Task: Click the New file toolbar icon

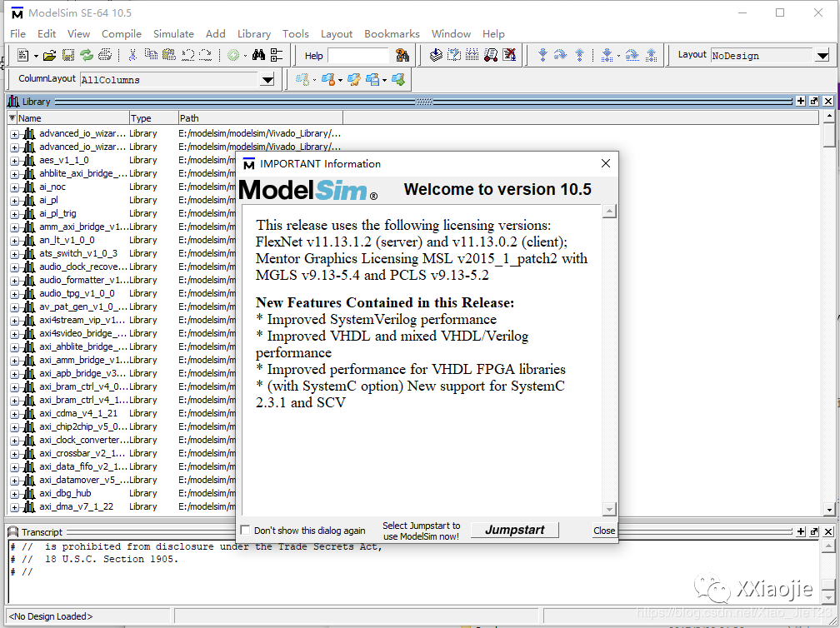Action: coord(23,55)
